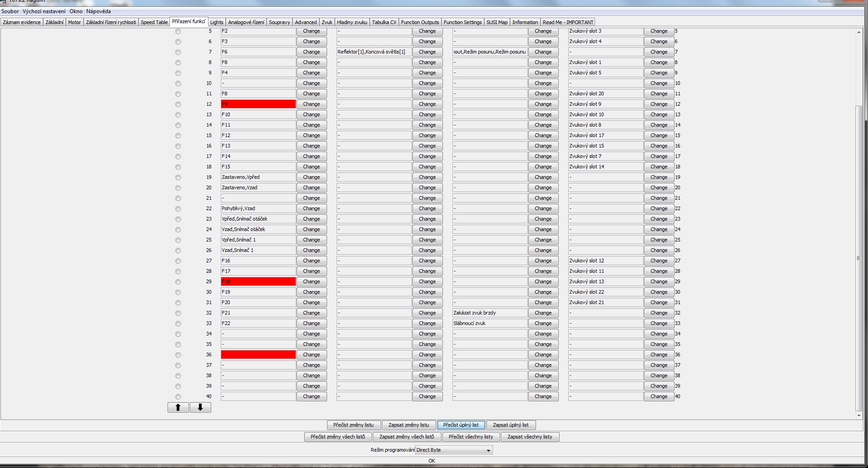This screenshot has height=468, width=868.
Task: Open the Function Outputs tab
Action: (x=420, y=22)
